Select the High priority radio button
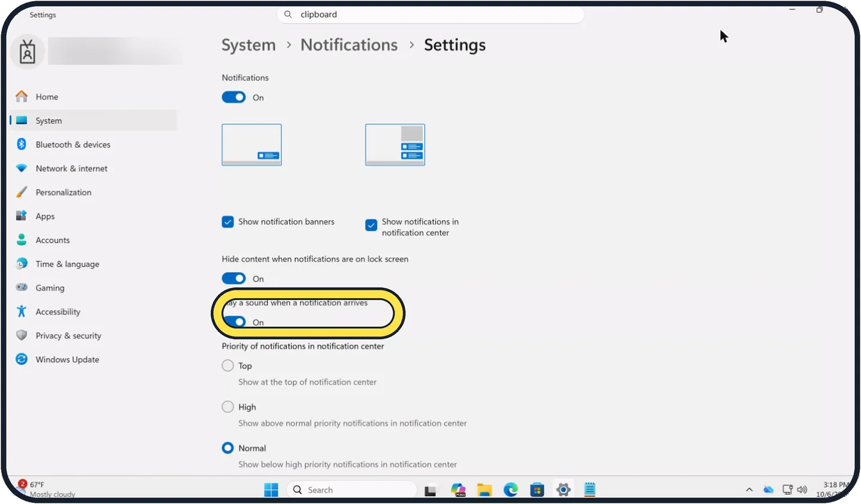The height and width of the screenshot is (504, 861). 228,407
